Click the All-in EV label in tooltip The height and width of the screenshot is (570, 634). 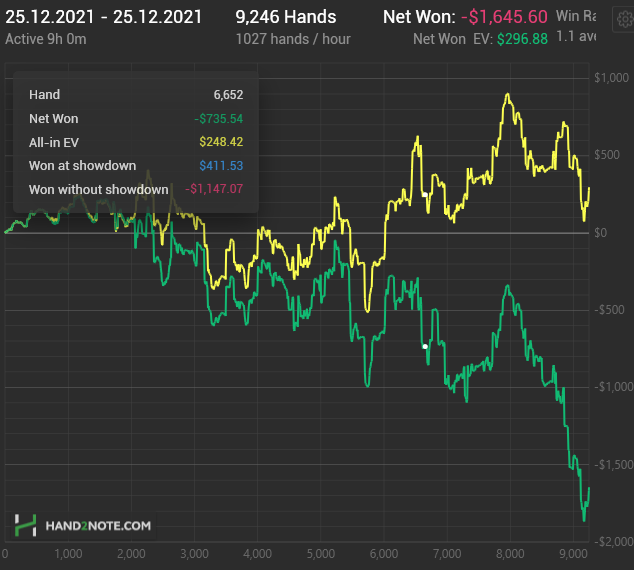pyautogui.click(x=54, y=143)
